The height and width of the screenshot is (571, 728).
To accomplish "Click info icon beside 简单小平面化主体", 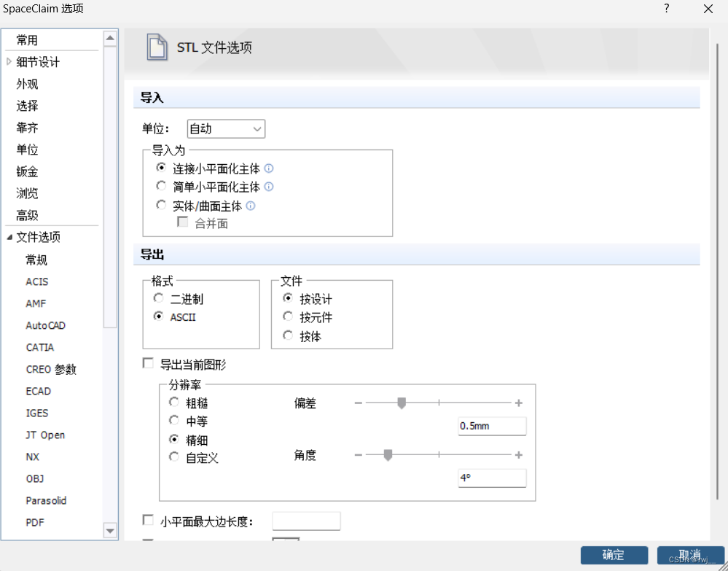I will (269, 187).
